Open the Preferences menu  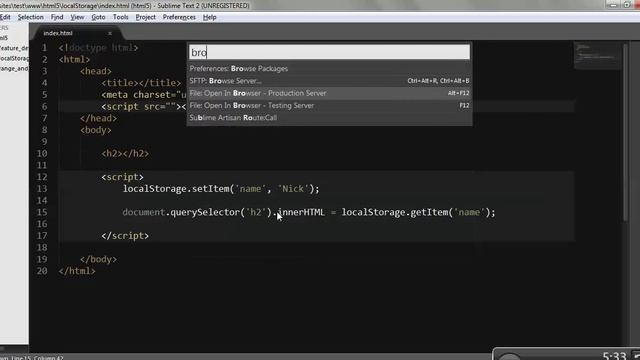(x=179, y=17)
